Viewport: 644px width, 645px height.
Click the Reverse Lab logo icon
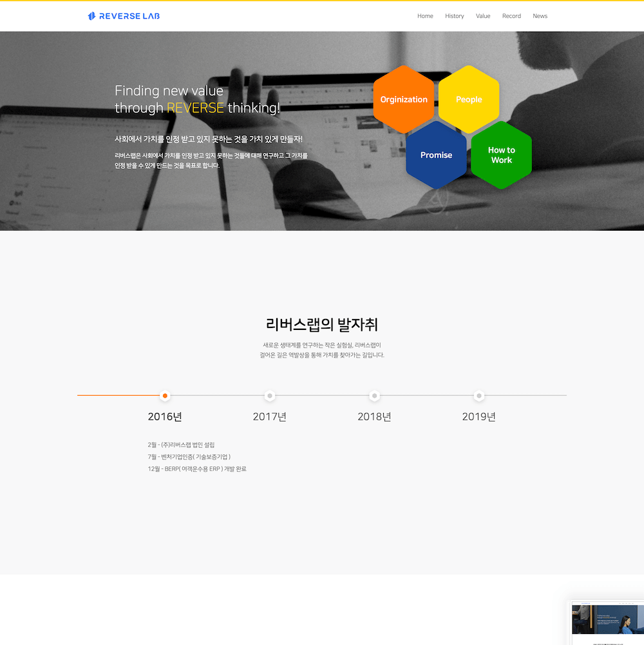[91, 16]
